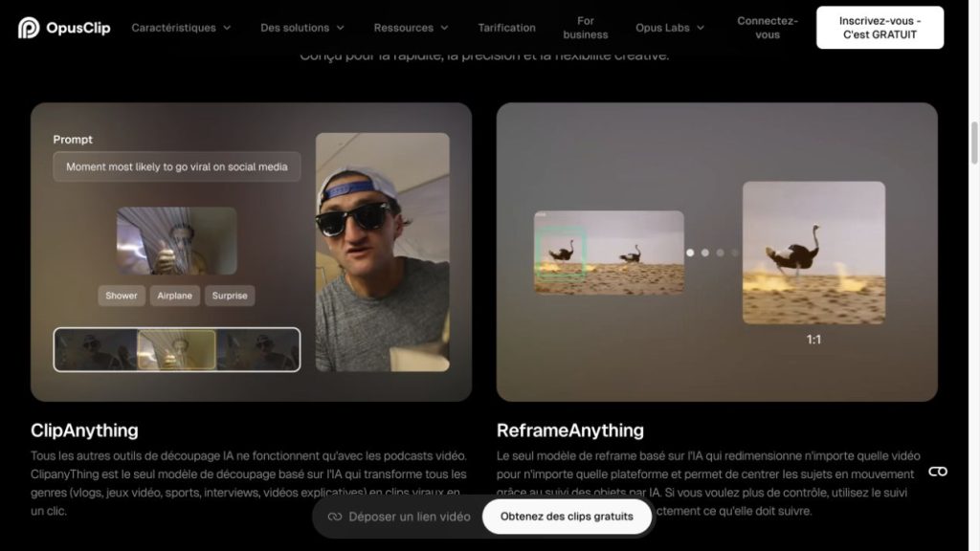Click the floating link icon at right edge
The image size is (980, 551).
coord(938,472)
